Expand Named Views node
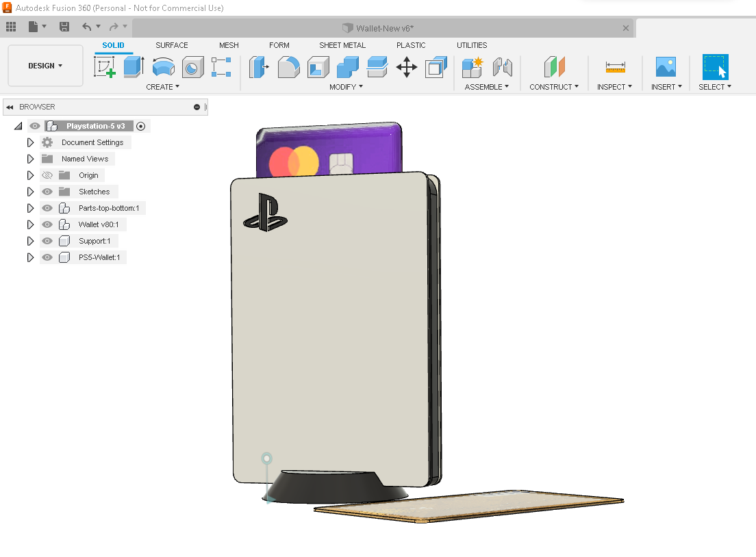This screenshot has width=756, height=557. click(x=30, y=159)
